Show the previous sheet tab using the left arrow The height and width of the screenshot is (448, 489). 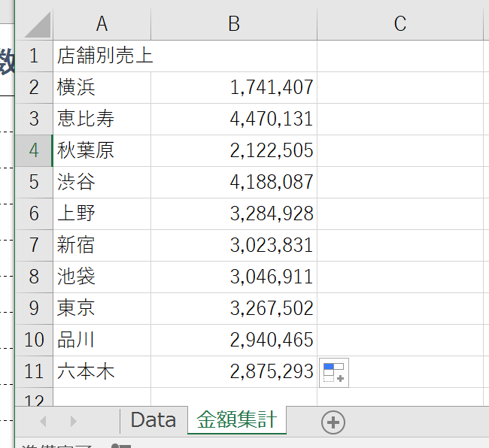[44, 421]
